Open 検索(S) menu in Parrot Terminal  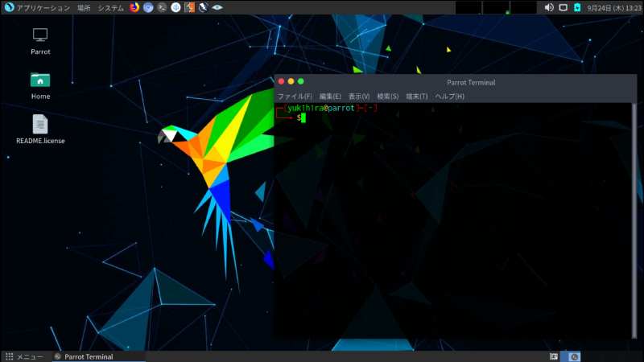[x=388, y=97]
